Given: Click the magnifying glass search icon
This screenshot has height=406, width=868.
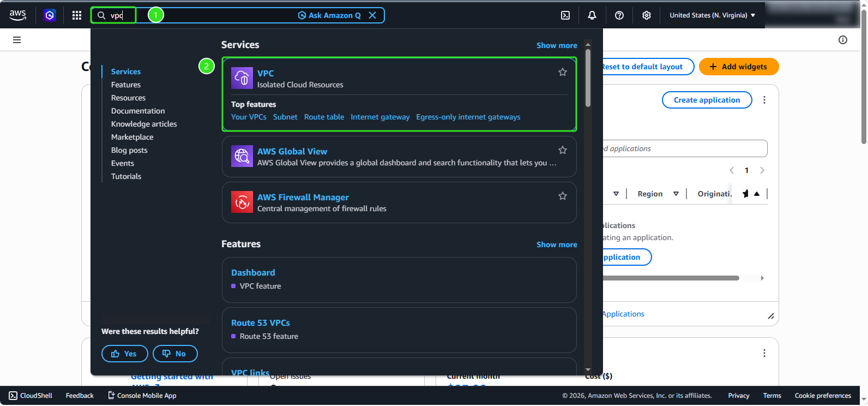Looking at the screenshot, I should pyautogui.click(x=101, y=15).
